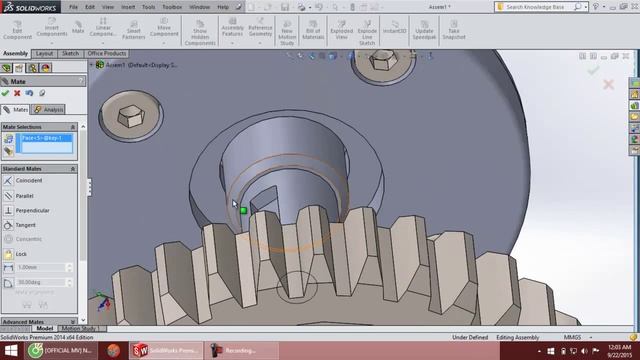Image resolution: width=640 pixels, height=360 pixels.
Task: Confirm the mate with the green checkmark
Action: 5,93
